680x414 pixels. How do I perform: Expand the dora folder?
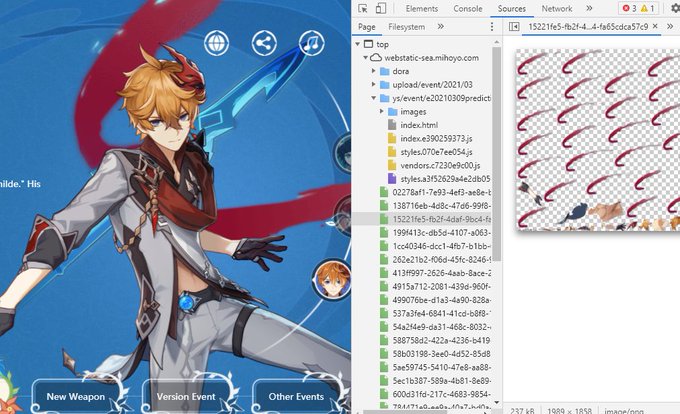click(x=373, y=71)
